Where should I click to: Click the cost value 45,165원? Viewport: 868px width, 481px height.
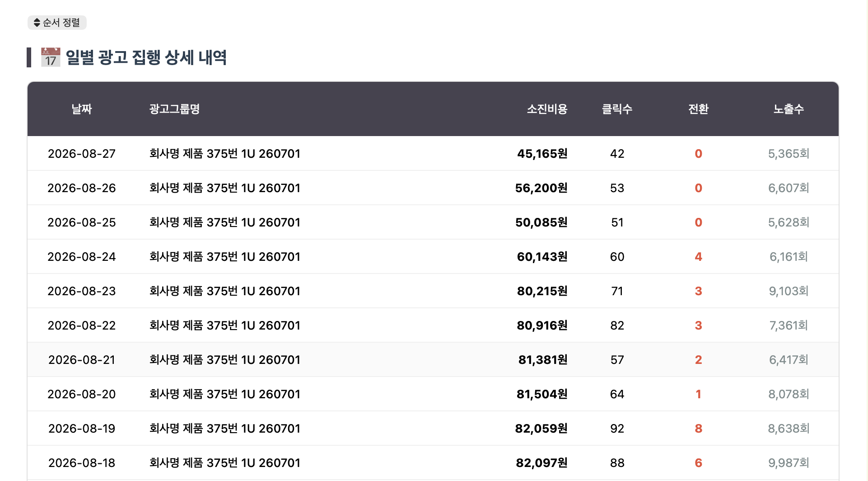pos(542,154)
